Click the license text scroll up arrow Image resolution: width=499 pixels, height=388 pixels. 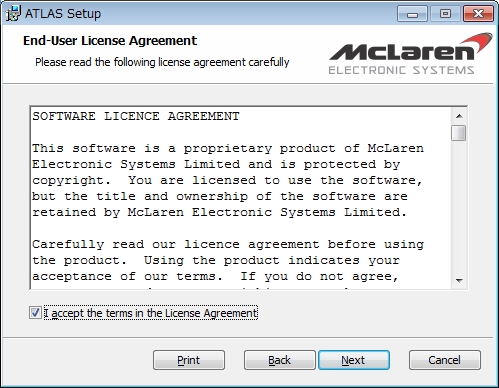coord(459,116)
